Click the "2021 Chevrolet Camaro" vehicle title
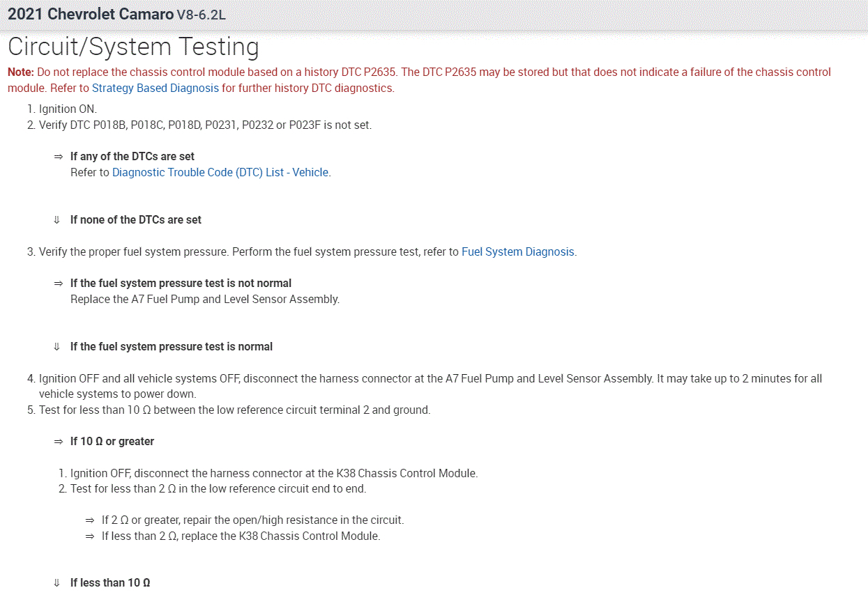The image size is (868, 604). (91, 14)
